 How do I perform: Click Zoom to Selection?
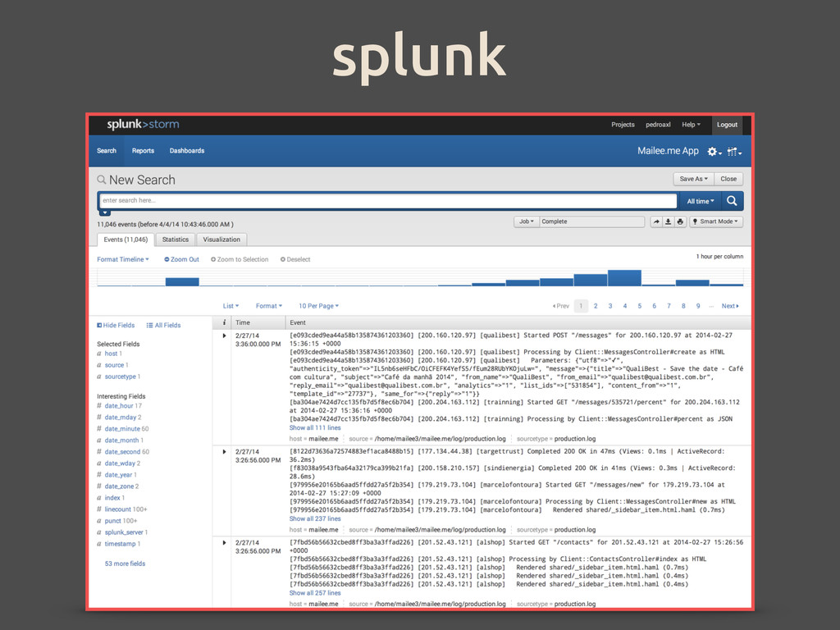point(240,259)
